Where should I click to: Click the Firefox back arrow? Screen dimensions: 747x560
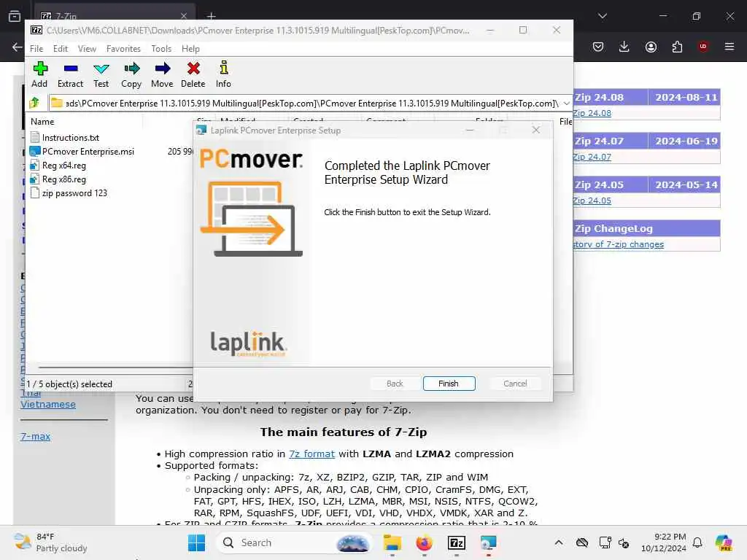point(18,47)
